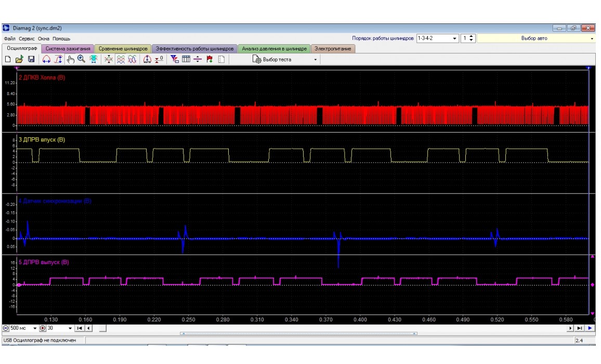Jump to start of recording button
The image size is (601, 364).
pos(79,329)
